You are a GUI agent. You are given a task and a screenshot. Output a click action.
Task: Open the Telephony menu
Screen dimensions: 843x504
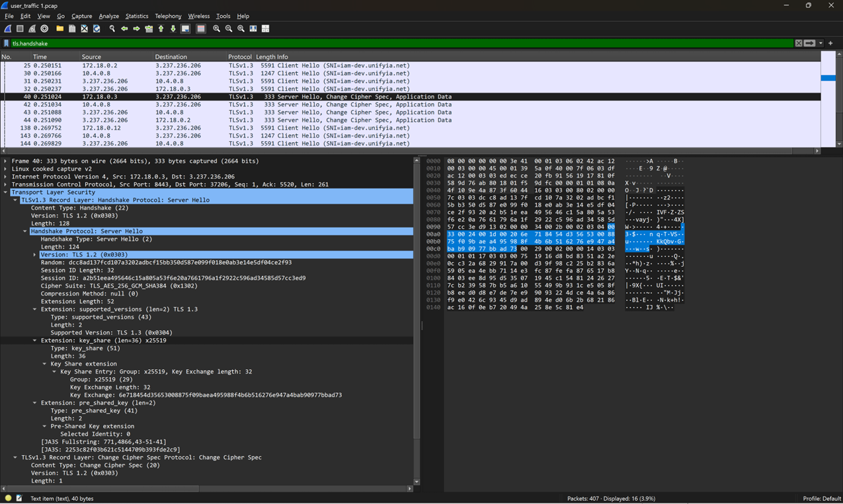168,16
